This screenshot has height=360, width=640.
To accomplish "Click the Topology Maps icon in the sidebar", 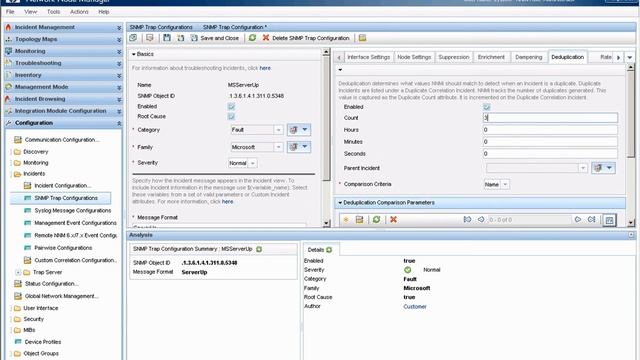I will tap(9, 39).
